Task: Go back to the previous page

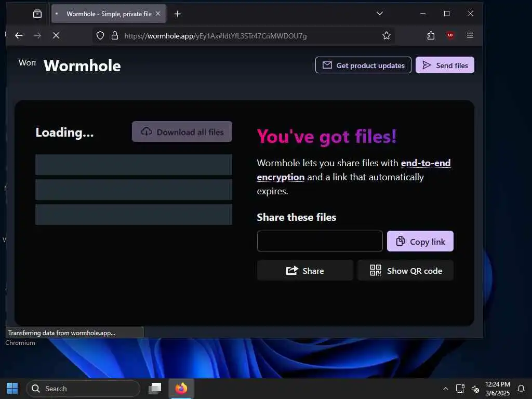Action: coord(19,35)
